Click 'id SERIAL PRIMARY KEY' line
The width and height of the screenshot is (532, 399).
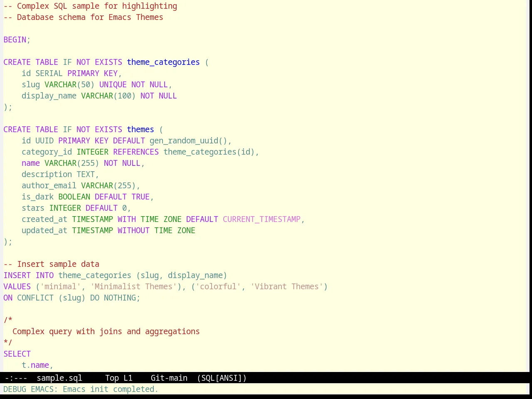coord(72,73)
